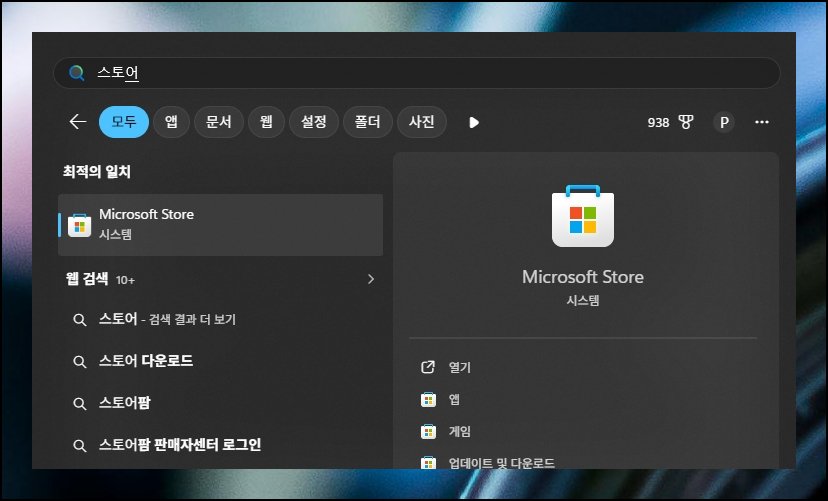Open the three-dot options menu
This screenshot has height=501, width=828.
[761, 122]
